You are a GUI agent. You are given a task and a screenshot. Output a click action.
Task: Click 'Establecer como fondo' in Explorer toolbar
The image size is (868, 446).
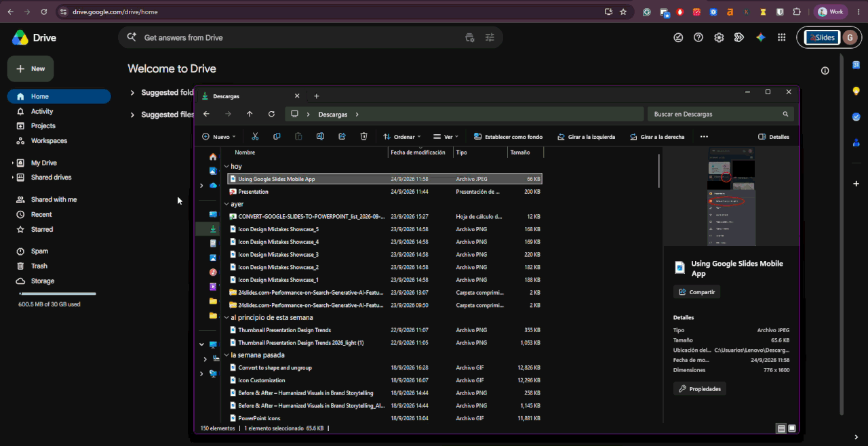pyautogui.click(x=509, y=137)
